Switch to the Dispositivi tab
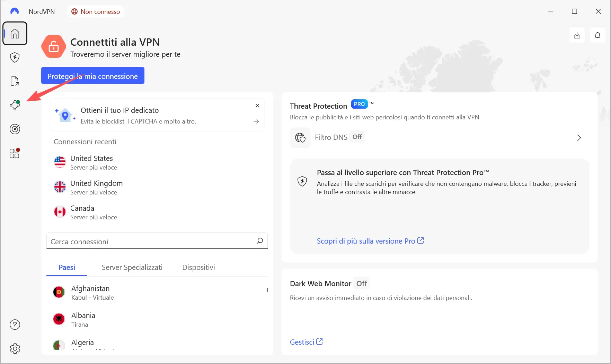 (x=198, y=267)
